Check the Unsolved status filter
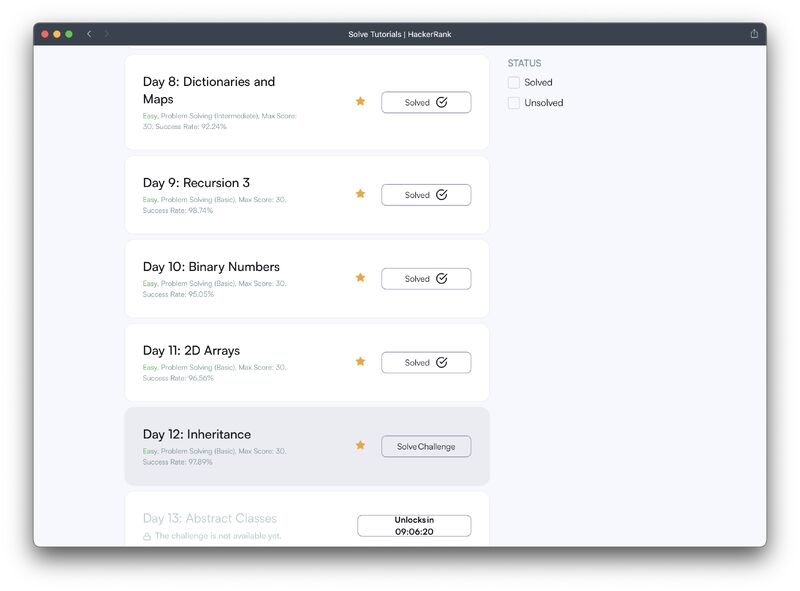 [x=514, y=103]
